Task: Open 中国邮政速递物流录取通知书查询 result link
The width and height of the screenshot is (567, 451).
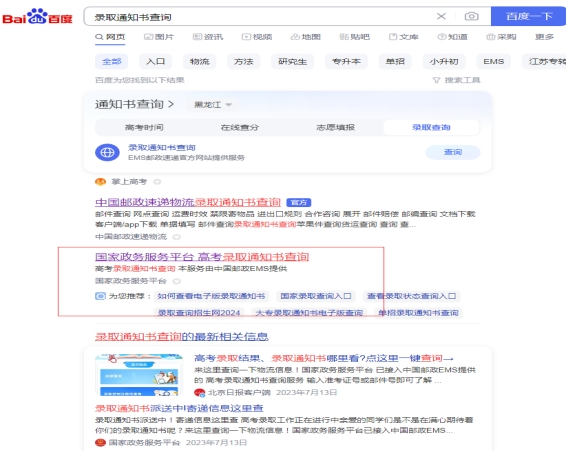Action: coord(188,202)
